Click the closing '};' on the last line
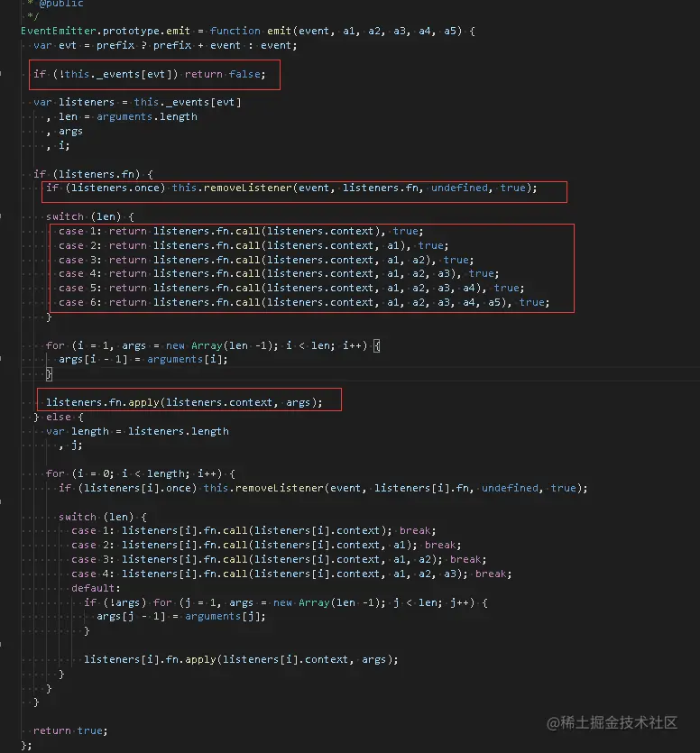Screen dimensions: 700x753 tap(26, 745)
